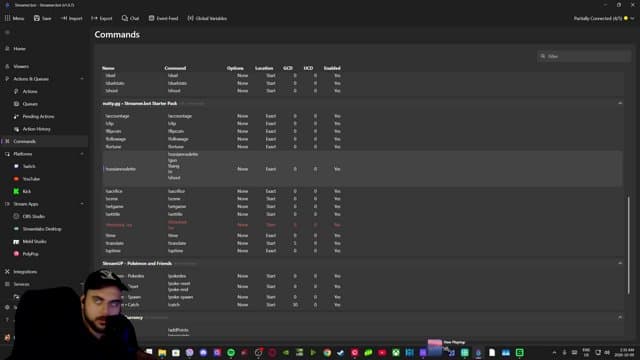This screenshot has height=360, width=640.
Task: Click the Filter search field
Action: [x=584, y=56]
